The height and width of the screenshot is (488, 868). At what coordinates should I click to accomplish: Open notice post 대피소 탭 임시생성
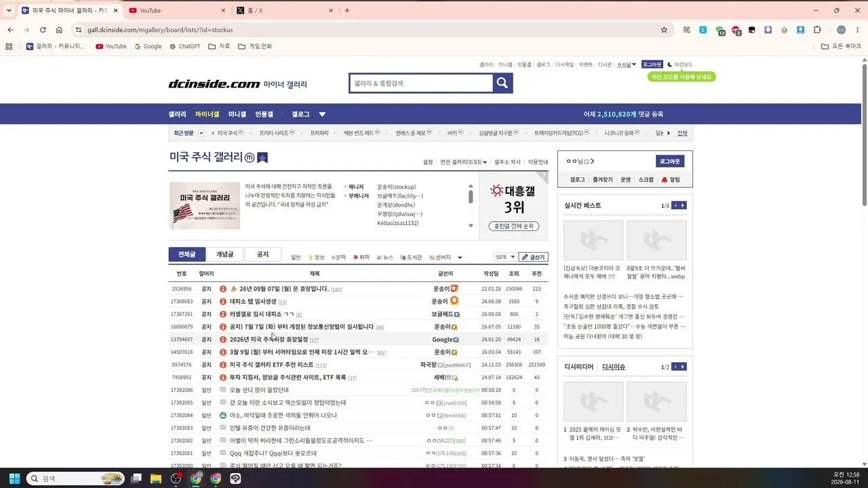(253, 302)
